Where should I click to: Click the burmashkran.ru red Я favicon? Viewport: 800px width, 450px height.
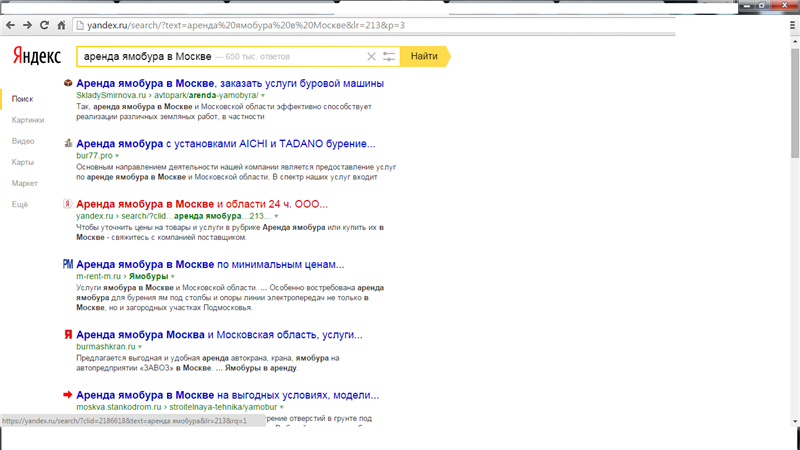coord(68,334)
